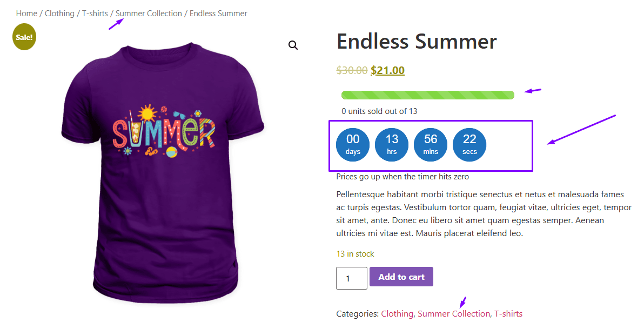
Task: Click the hours countdown circle
Action: 392,145
